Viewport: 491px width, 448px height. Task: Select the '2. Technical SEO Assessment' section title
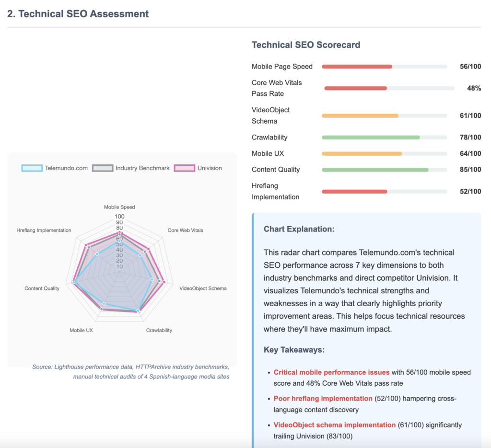pos(78,14)
